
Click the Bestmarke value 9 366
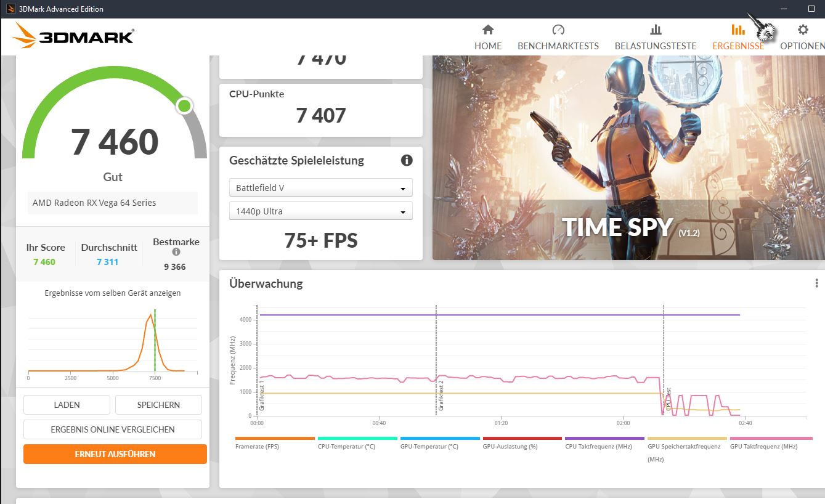175,267
